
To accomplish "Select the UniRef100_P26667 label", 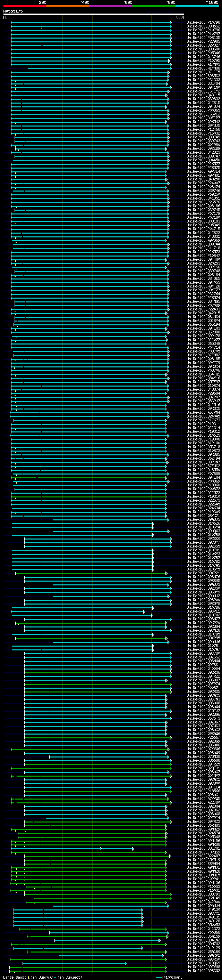I will [203, 737].
